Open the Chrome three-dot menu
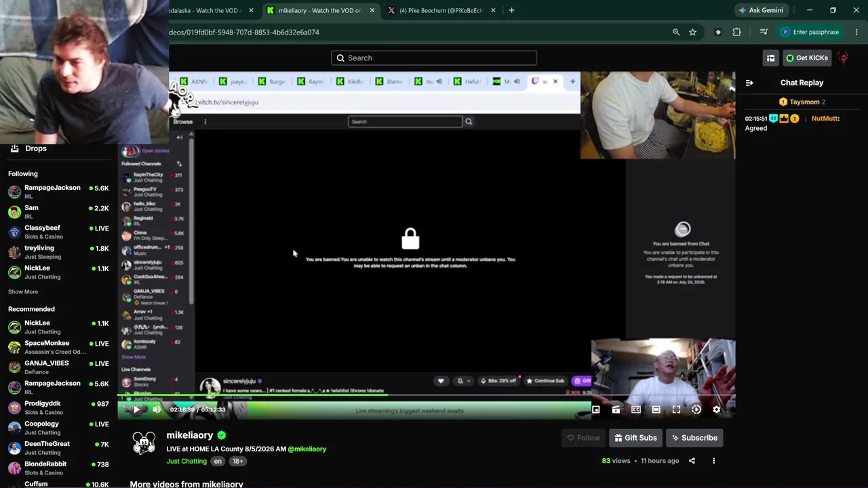Screen dimensions: 868x488 [856, 32]
